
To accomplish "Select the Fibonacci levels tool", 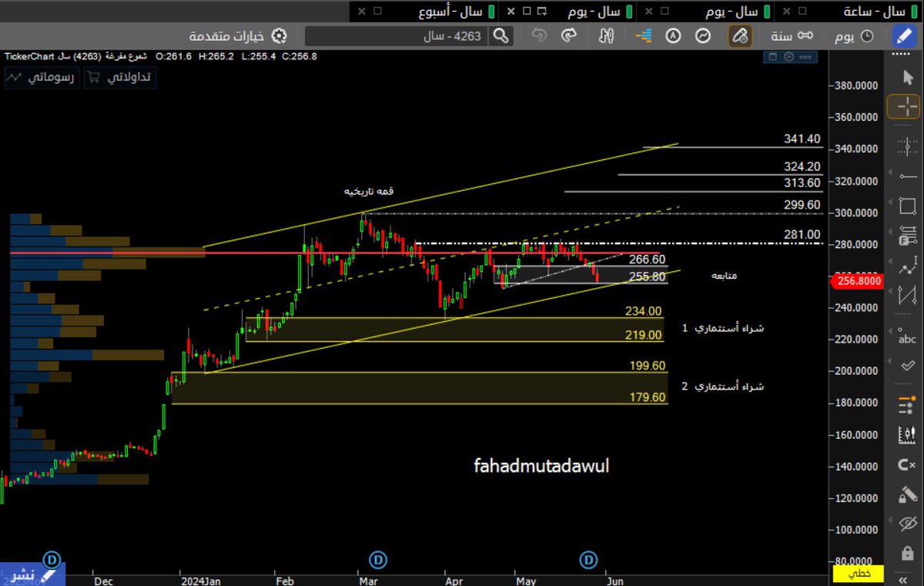I will pos(907,234).
